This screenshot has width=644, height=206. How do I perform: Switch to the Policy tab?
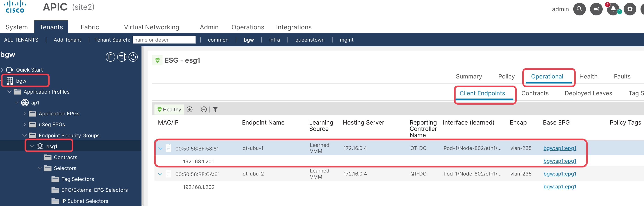coord(506,76)
